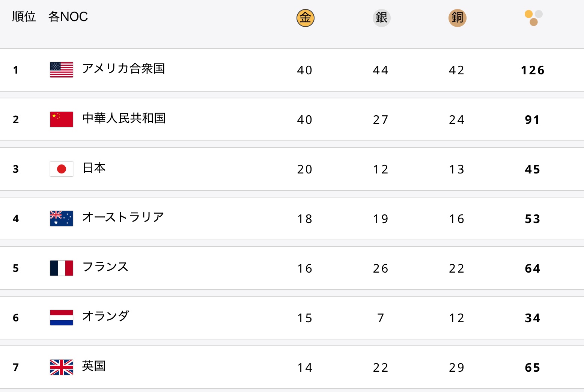Screen dimensions: 584x392
Task: Click the total medals three-dot icon
Action: coord(533,18)
